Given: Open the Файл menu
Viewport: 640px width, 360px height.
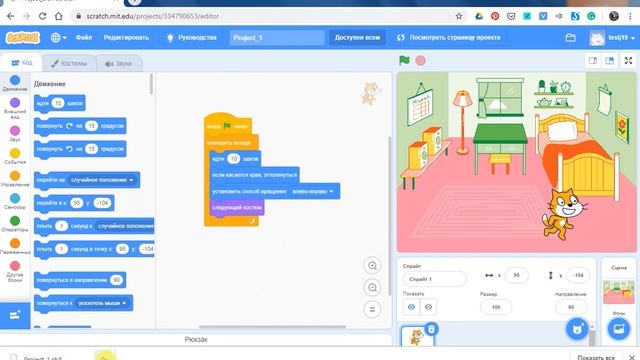Looking at the screenshot, I should tap(84, 38).
